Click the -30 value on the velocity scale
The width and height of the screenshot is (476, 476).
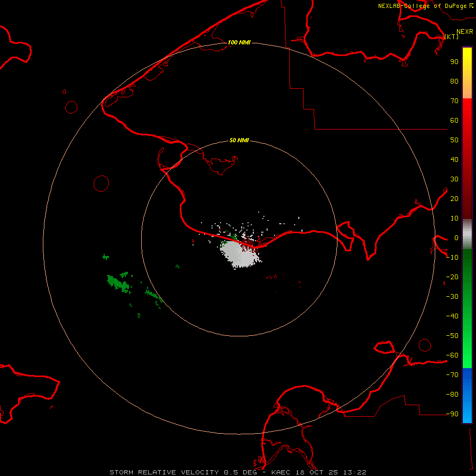coord(452,297)
